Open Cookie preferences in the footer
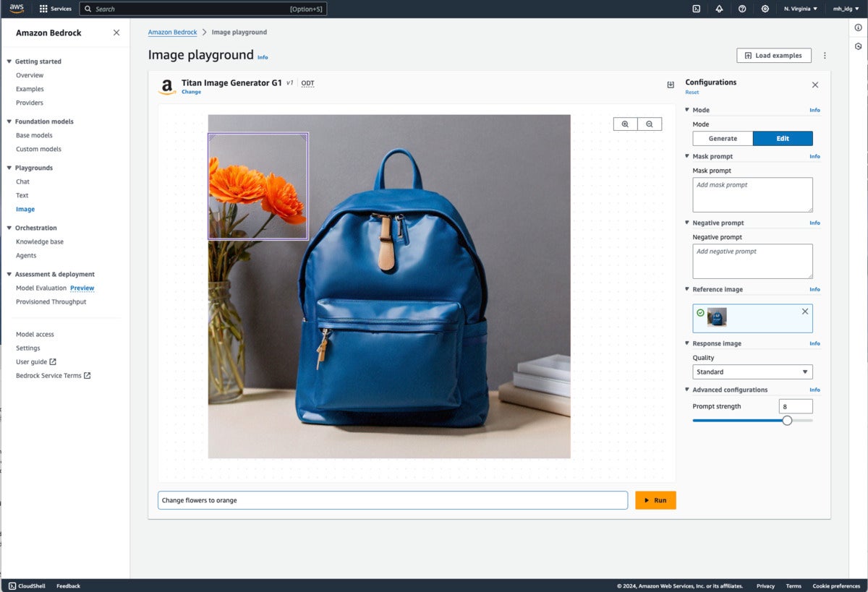868x592 pixels. [836, 585]
